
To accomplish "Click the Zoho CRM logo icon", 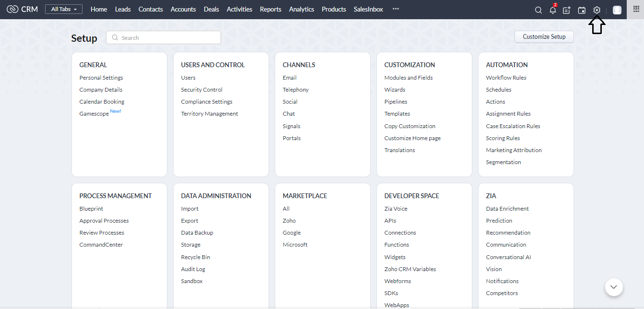I will pyautogui.click(x=12, y=9).
